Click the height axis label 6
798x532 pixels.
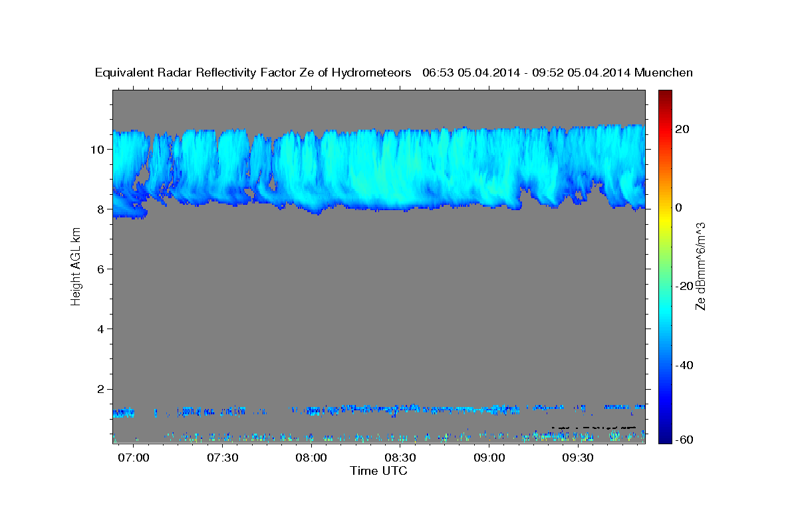coord(101,269)
